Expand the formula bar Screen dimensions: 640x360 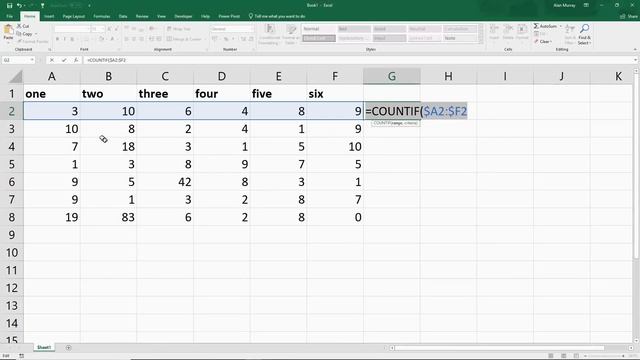pyautogui.click(x=636, y=60)
